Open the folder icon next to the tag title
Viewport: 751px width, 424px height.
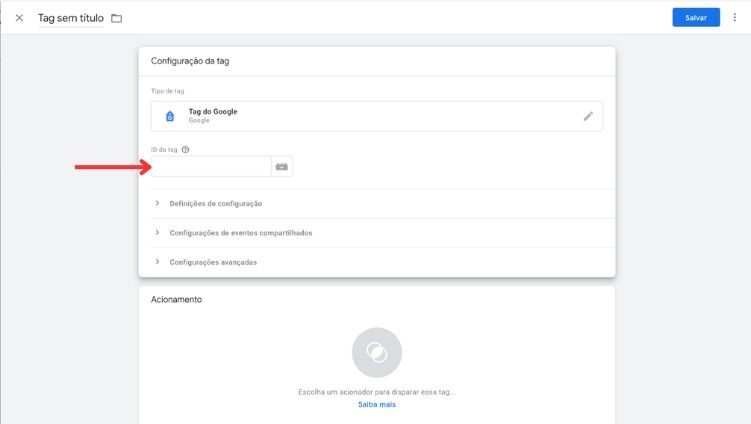click(116, 18)
